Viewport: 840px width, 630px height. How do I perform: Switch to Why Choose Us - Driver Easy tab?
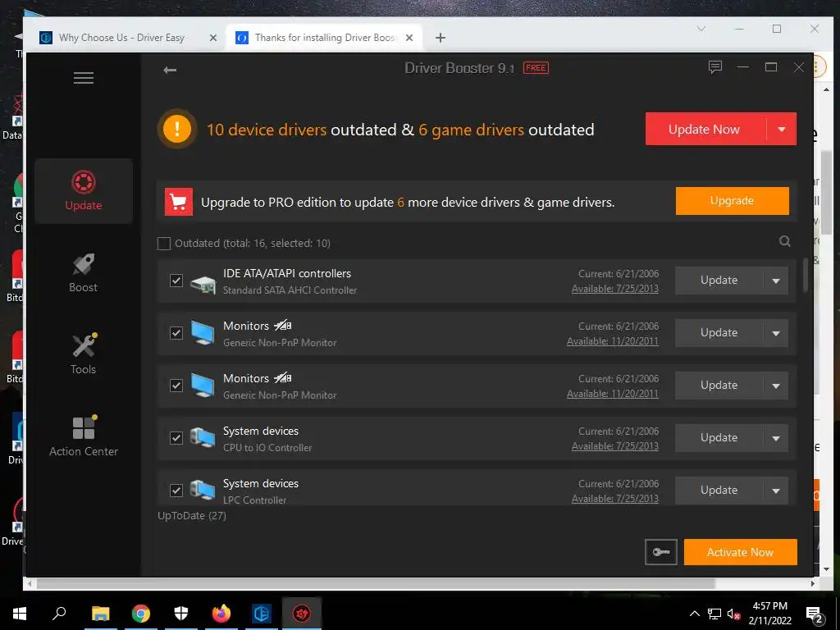tap(121, 38)
